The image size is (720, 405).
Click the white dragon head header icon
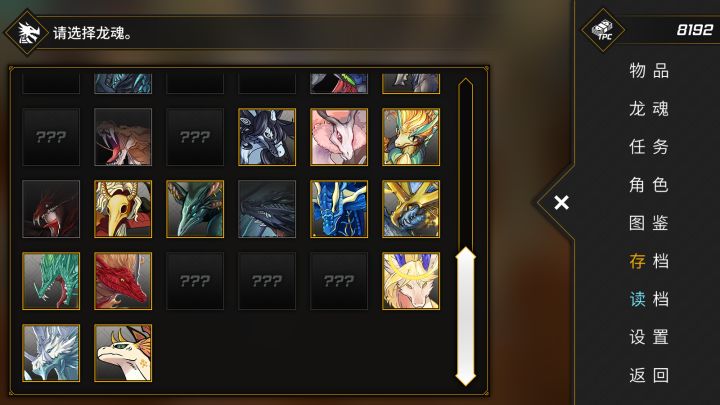pyautogui.click(x=27, y=33)
